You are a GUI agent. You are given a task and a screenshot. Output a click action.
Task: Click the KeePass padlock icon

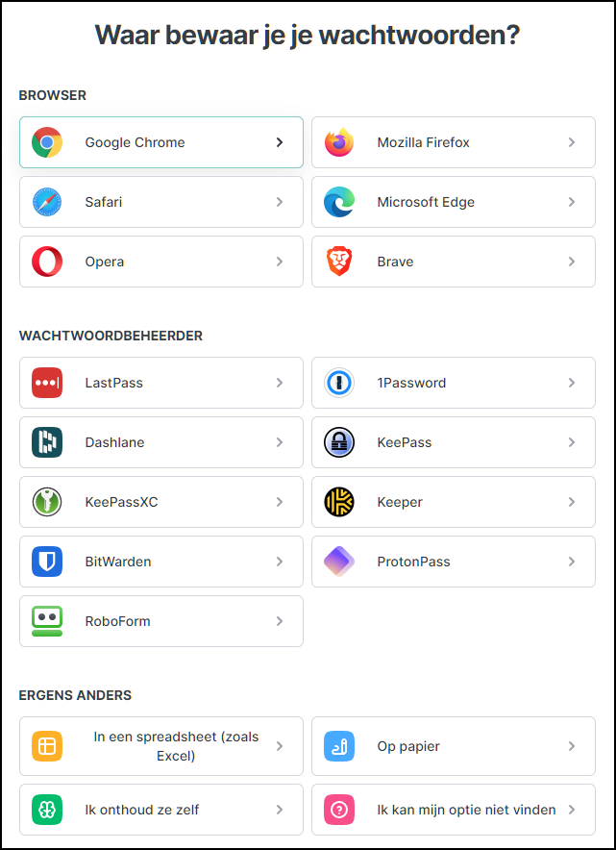(x=339, y=442)
